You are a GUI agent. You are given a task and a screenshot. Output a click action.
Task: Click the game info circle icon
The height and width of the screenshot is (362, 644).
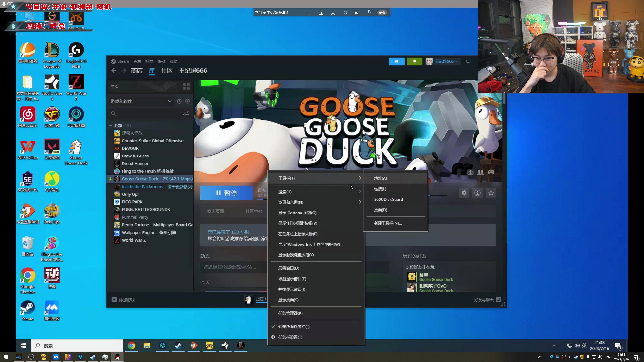coord(477,193)
